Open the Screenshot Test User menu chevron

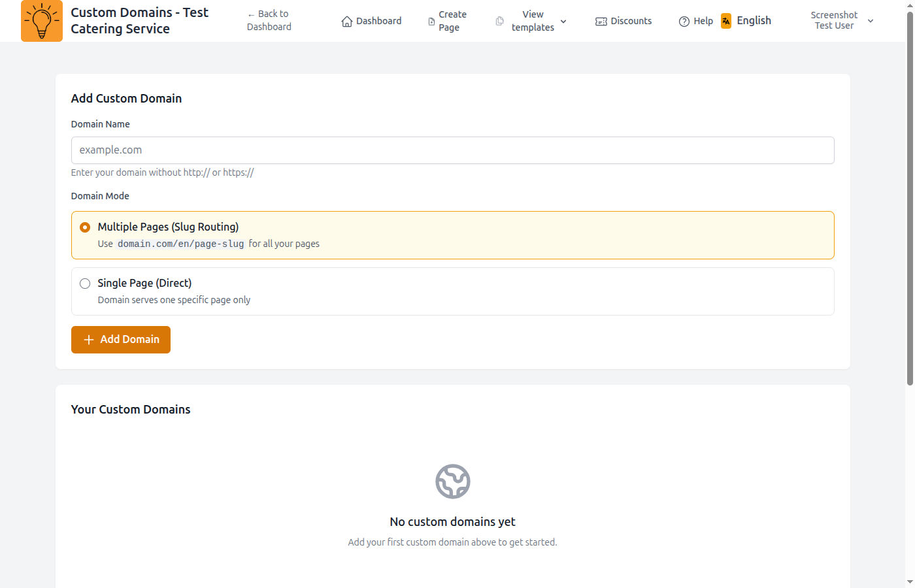tap(871, 21)
